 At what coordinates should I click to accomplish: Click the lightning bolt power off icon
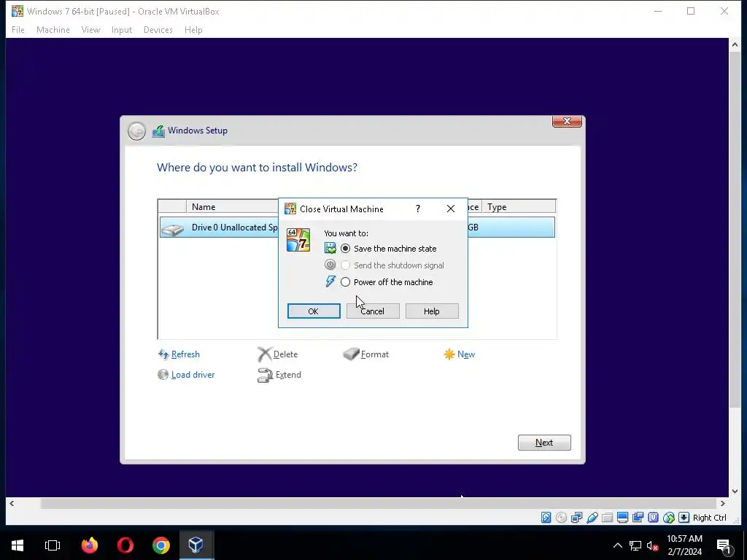[330, 281]
